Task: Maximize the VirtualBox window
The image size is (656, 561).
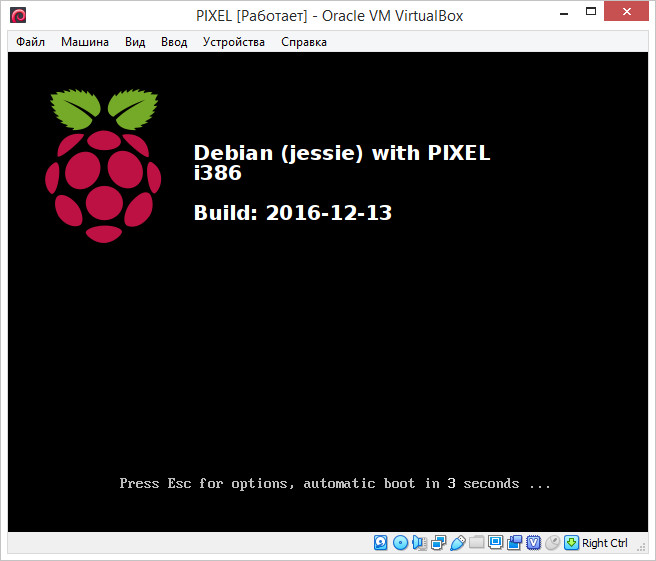Action: [x=591, y=12]
